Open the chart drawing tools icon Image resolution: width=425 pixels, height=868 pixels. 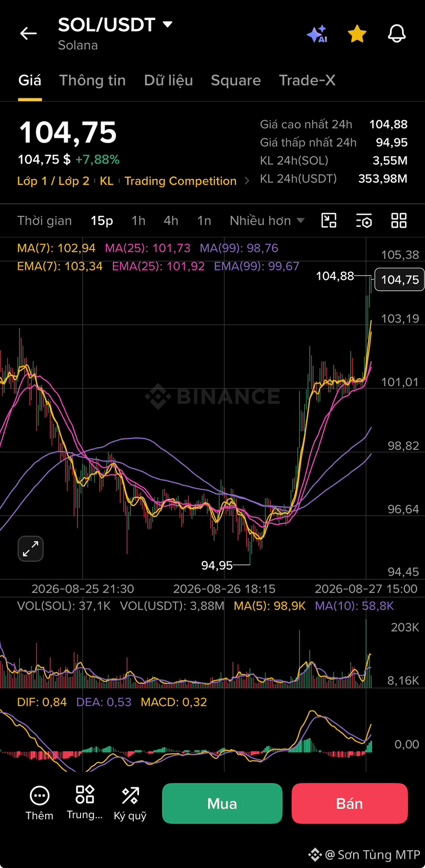click(x=329, y=220)
